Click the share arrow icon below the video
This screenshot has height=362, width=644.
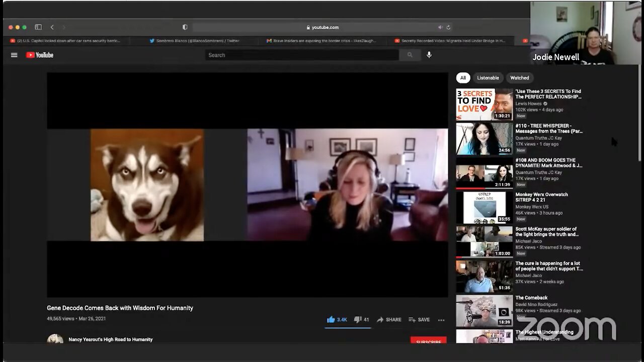[380, 320]
